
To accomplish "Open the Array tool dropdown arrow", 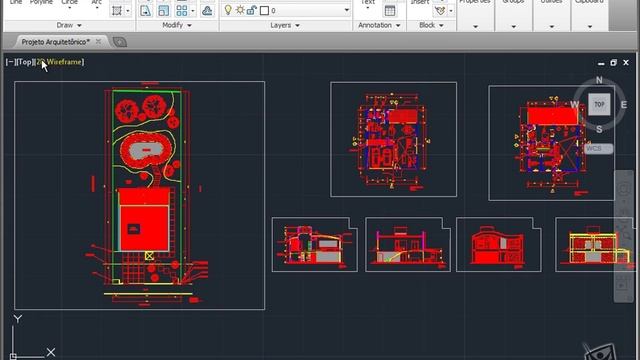I will click(193, 11).
